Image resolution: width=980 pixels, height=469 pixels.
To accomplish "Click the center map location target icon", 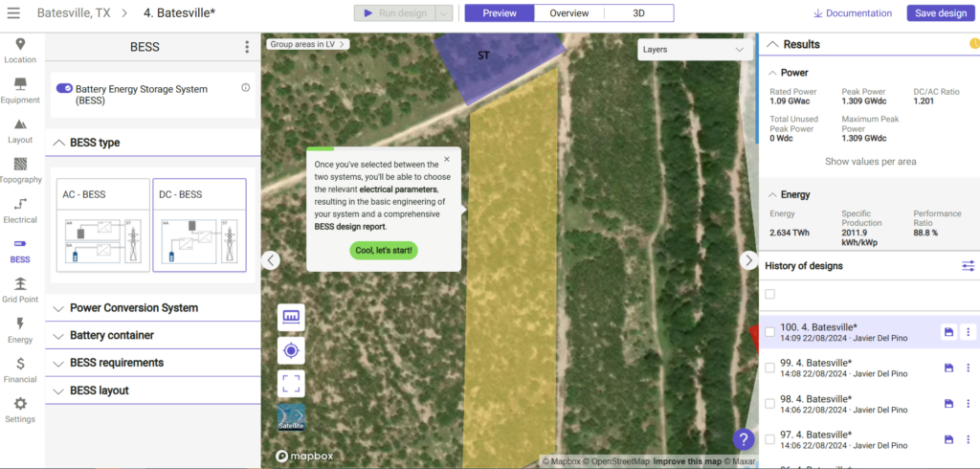I will [x=291, y=351].
